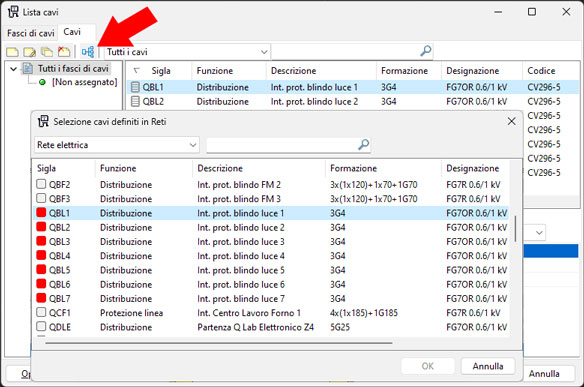Click 'Int. Centro Lavoro Forno 1' description cell
Image resolution: width=584 pixels, height=387 pixels.
249,313
